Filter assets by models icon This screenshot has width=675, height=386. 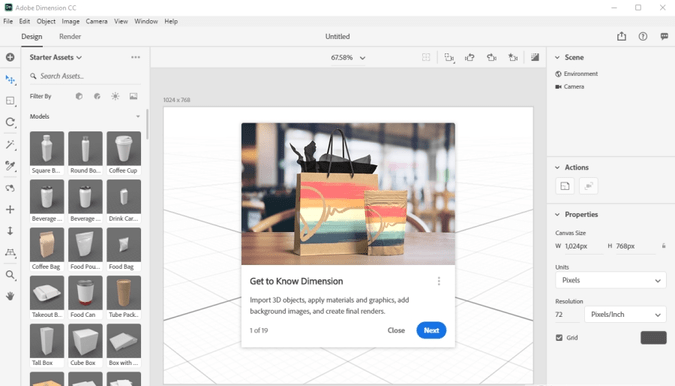click(79, 96)
